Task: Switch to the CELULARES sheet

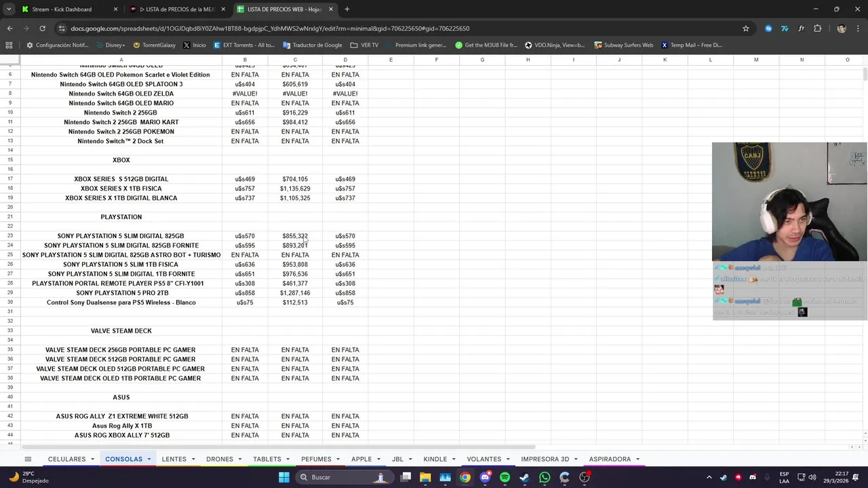Action: click(66, 459)
